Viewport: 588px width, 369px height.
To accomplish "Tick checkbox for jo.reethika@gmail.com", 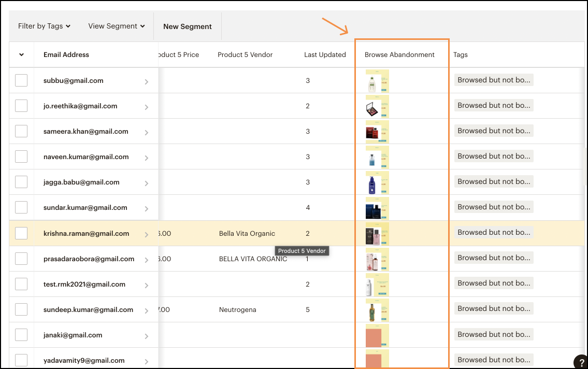I will 21,106.
